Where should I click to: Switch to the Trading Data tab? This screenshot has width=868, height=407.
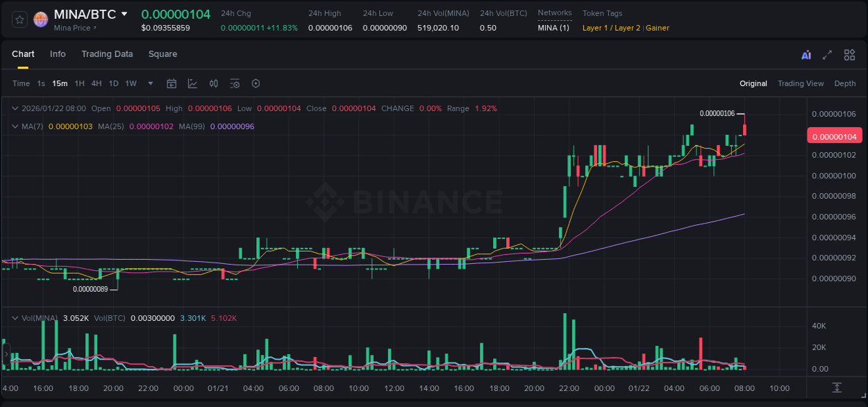pyautogui.click(x=107, y=54)
